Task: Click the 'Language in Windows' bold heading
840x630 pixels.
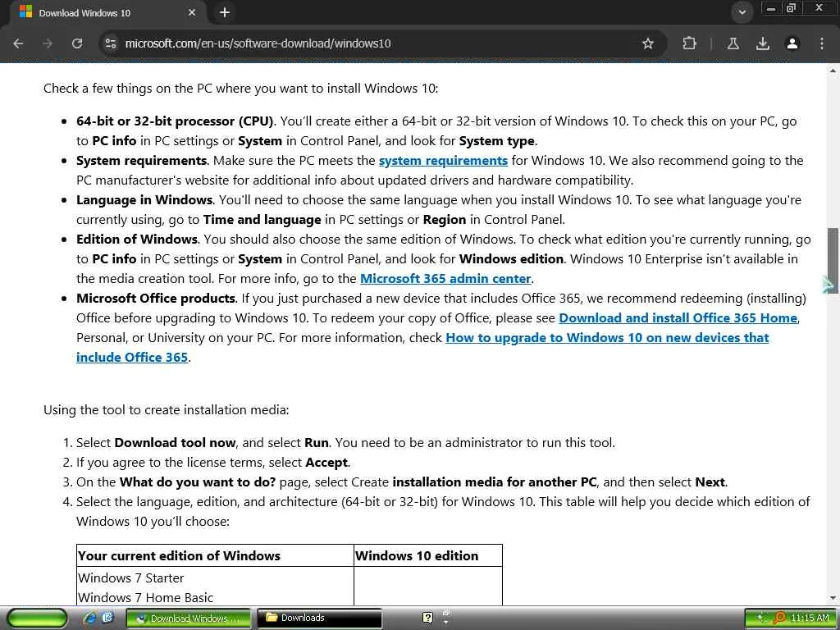Action: coord(144,200)
